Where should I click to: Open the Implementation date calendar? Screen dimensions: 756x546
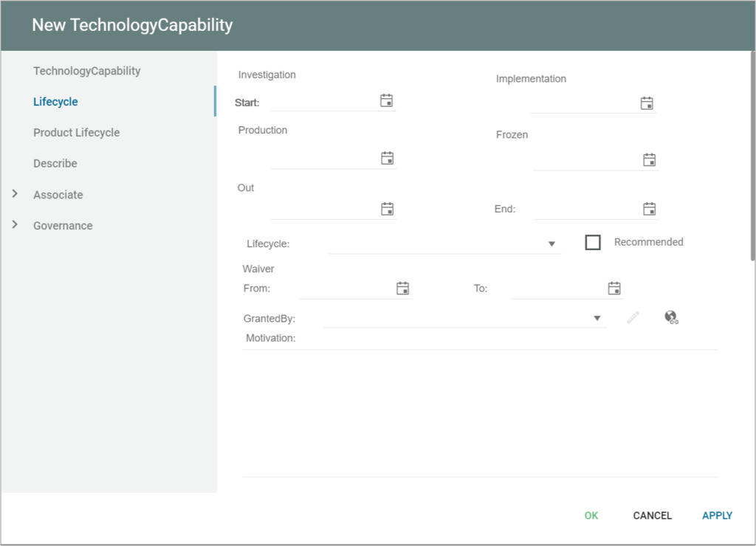coord(647,103)
